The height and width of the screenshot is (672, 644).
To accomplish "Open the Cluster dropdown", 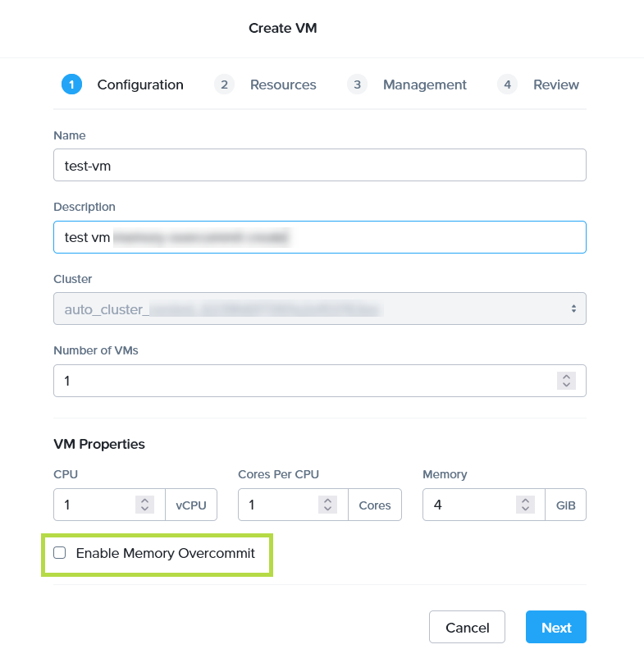I will pyautogui.click(x=320, y=309).
